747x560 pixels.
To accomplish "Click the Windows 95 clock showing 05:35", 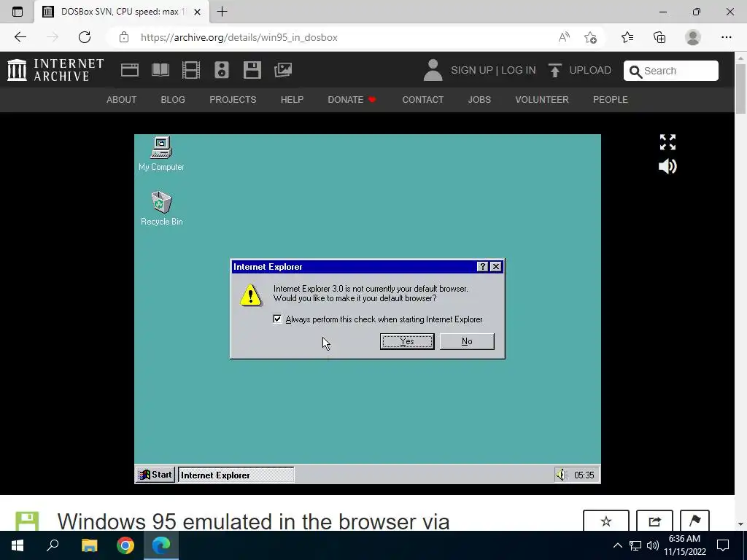I will (584, 475).
